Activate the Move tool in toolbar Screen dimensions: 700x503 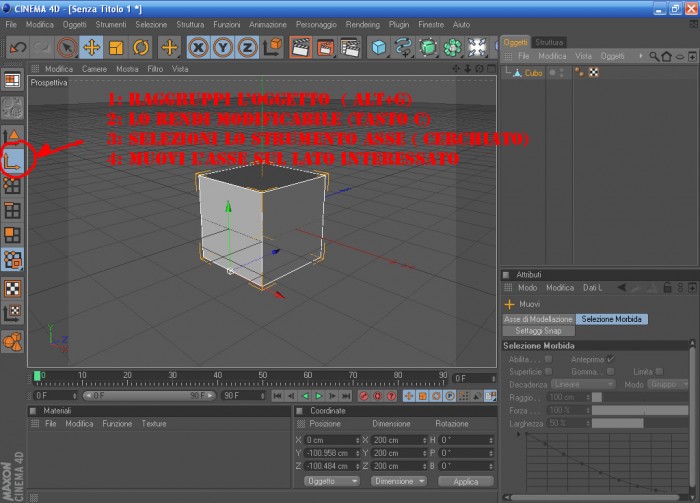pos(91,47)
